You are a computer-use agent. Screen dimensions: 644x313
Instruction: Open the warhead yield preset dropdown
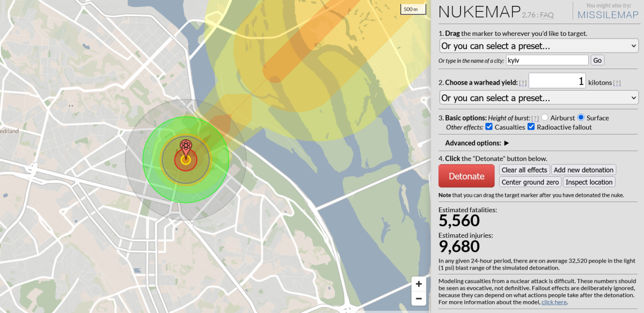538,98
